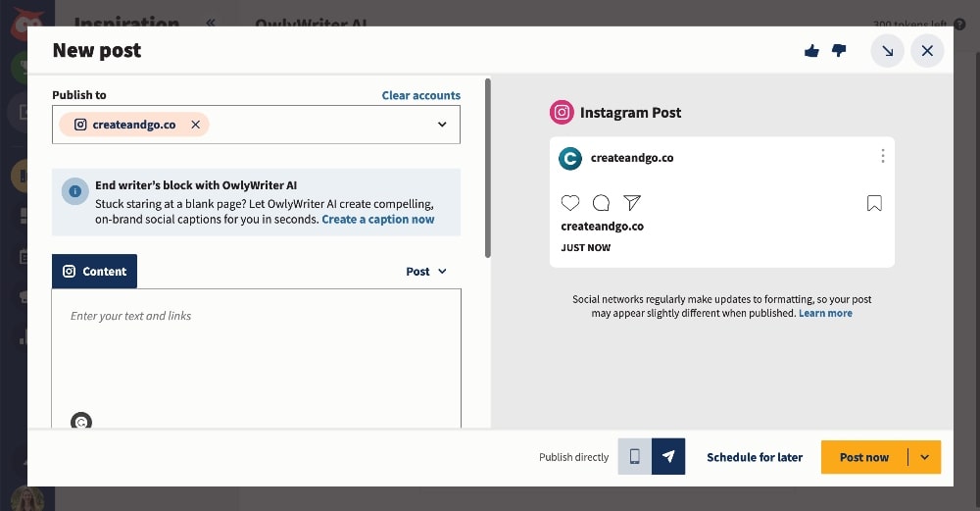Viewport: 980px width, 511px height.
Task: Minimize the New post composer
Action: [x=888, y=51]
